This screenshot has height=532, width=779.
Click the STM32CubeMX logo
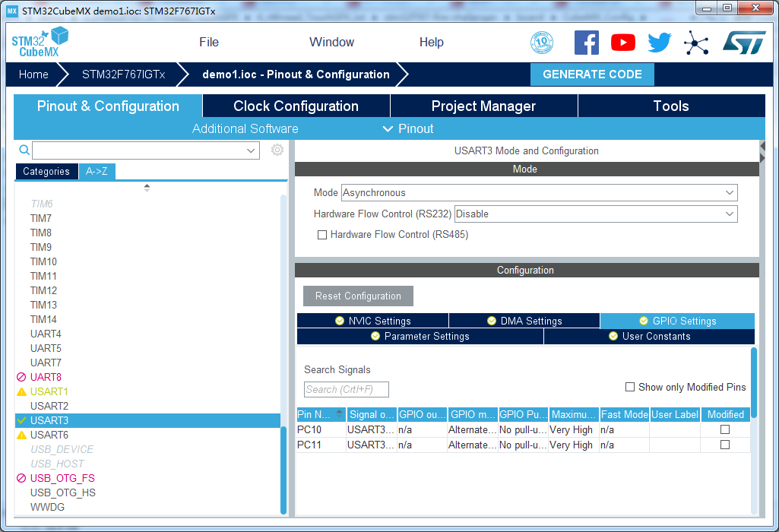click(40, 43)
